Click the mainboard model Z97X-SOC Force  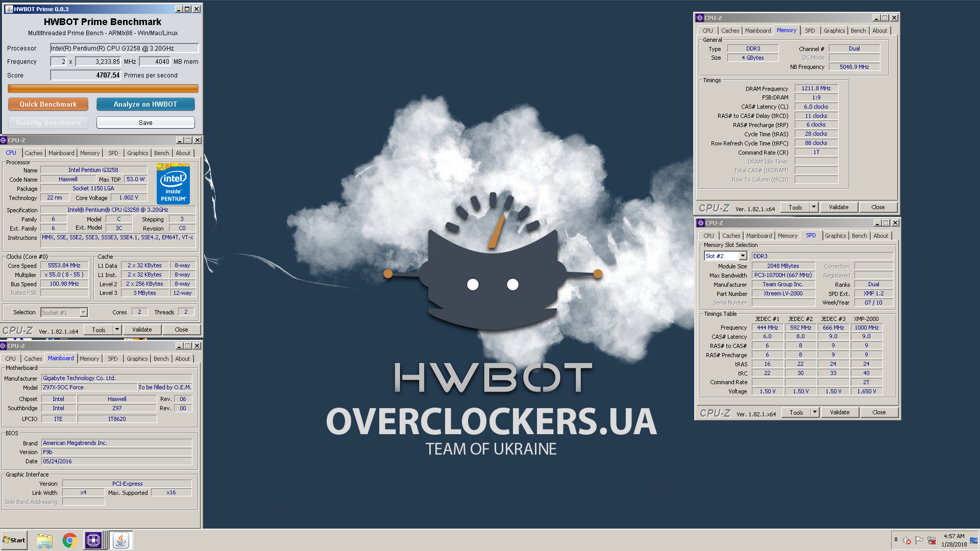coord(89,387)
